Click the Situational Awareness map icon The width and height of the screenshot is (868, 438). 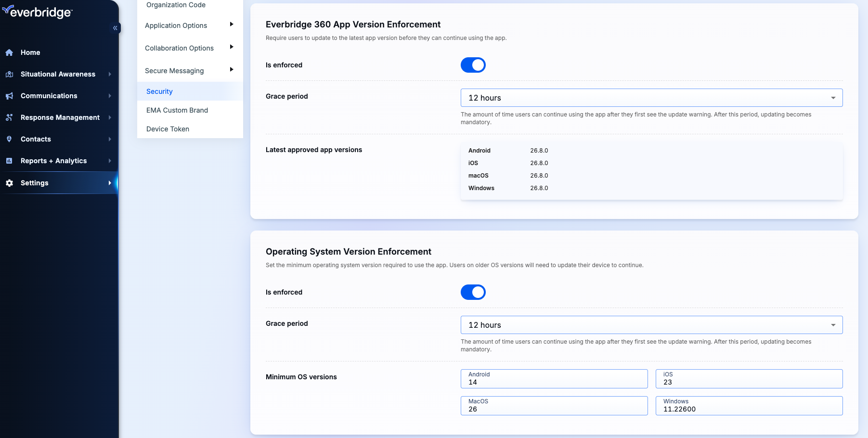9,74
